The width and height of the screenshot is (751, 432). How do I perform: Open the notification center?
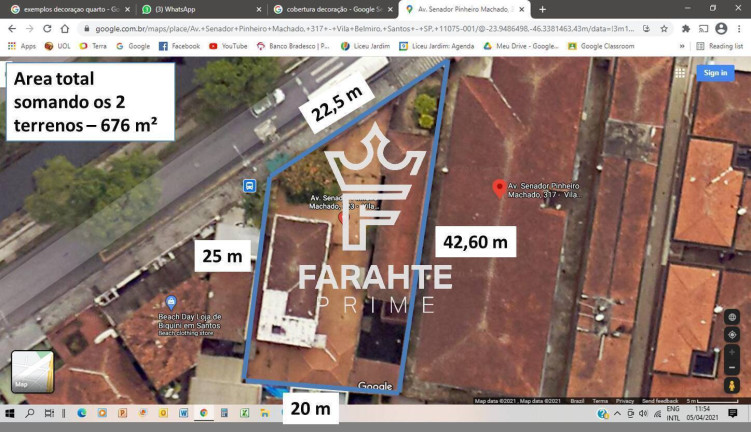pyautogui.click(x=733, y=413)
